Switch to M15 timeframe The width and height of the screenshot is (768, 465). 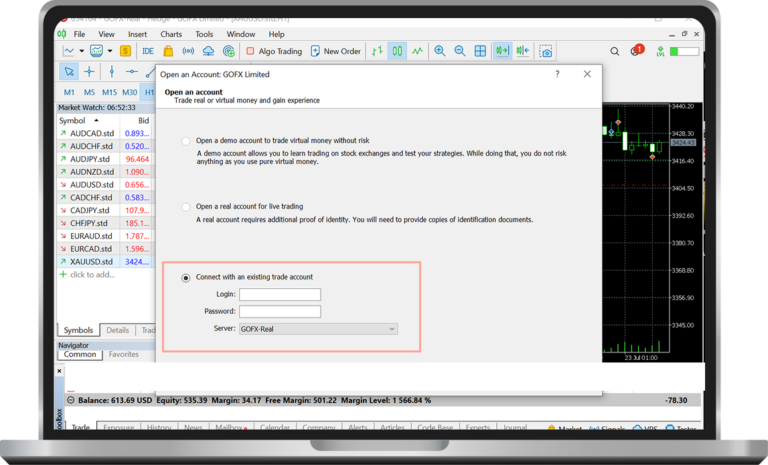(109, 92)
